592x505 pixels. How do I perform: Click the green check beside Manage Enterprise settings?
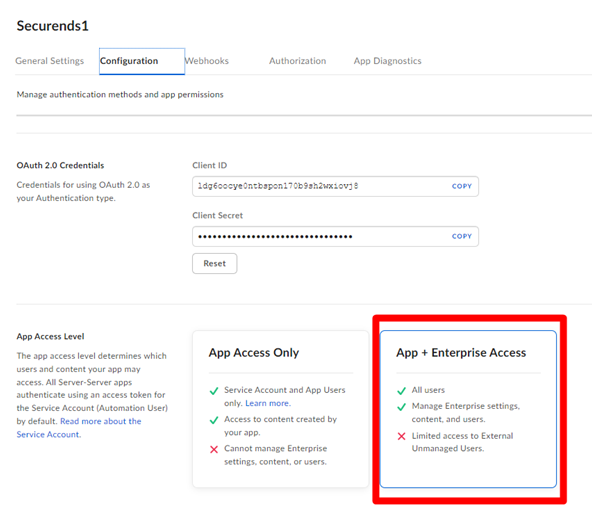tap(401, 407)
